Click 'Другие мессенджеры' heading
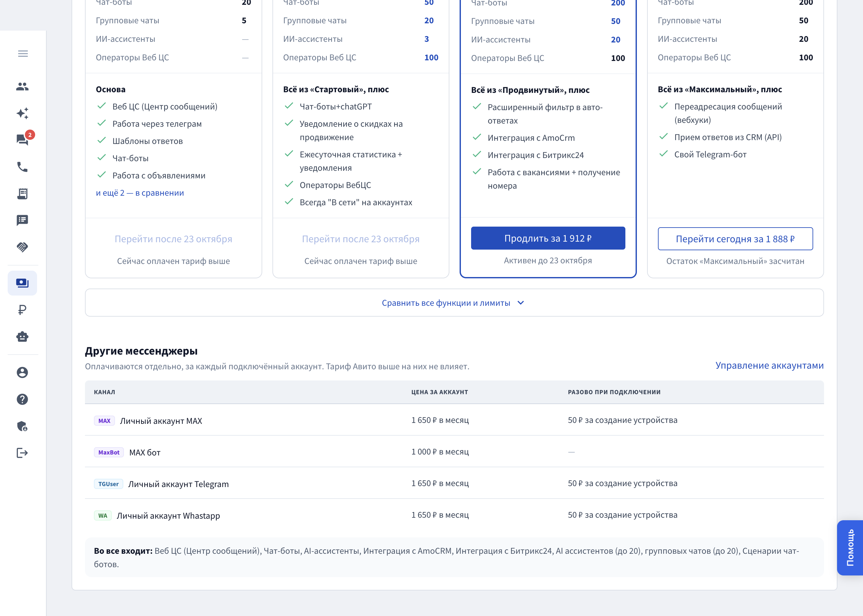The height and width of the screenshot is (616, 863). (x=141, y=351)
